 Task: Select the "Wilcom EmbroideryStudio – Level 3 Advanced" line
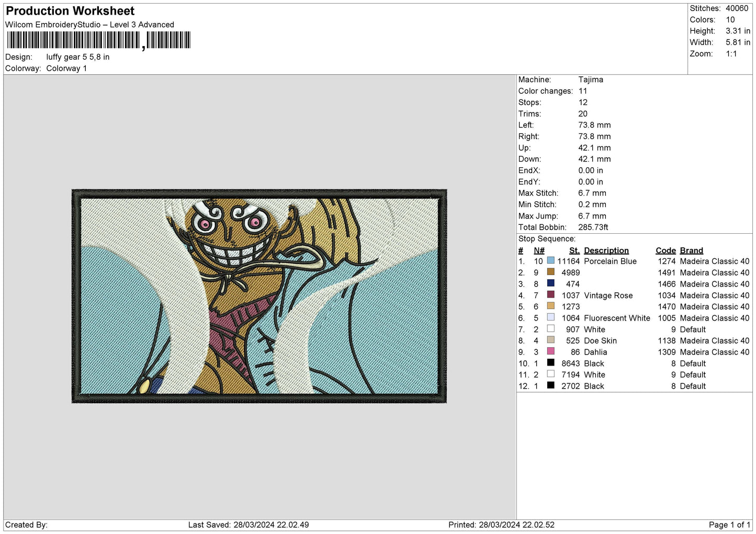89,25
